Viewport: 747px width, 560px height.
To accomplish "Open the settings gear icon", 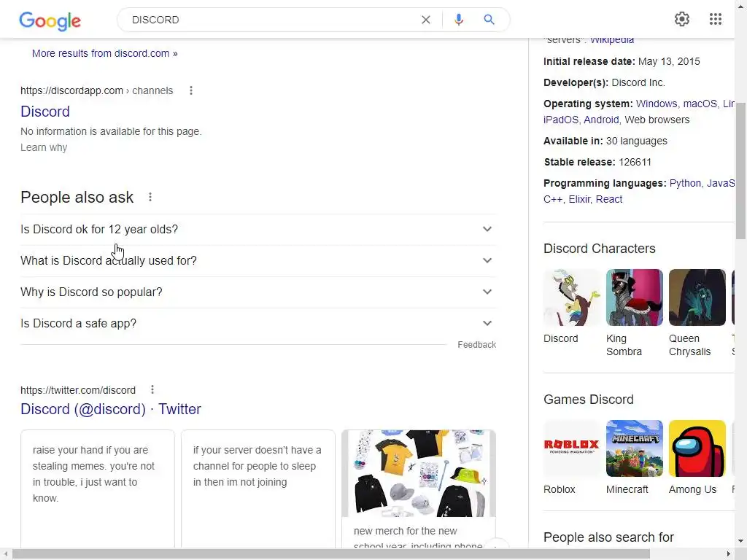I will coord(682,19).
